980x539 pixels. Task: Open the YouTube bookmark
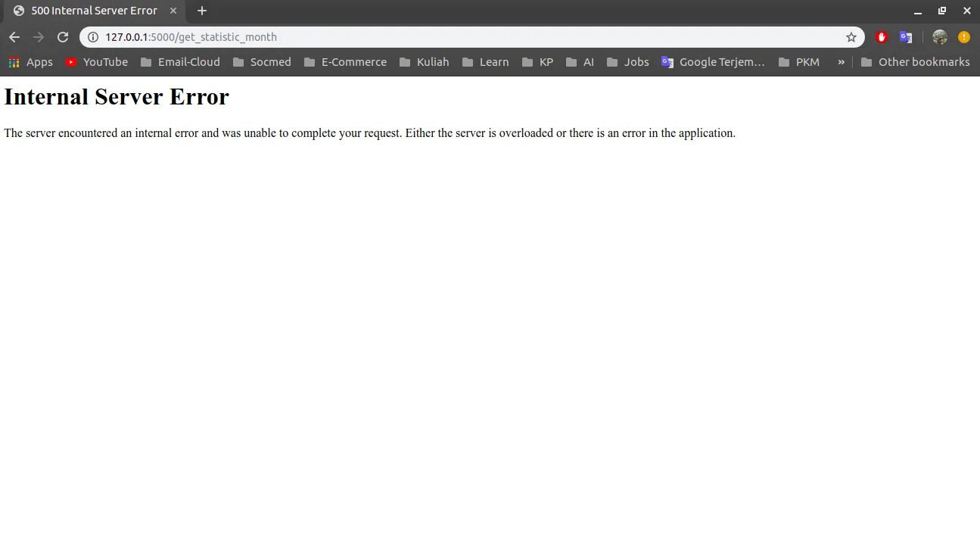point(97,62)
